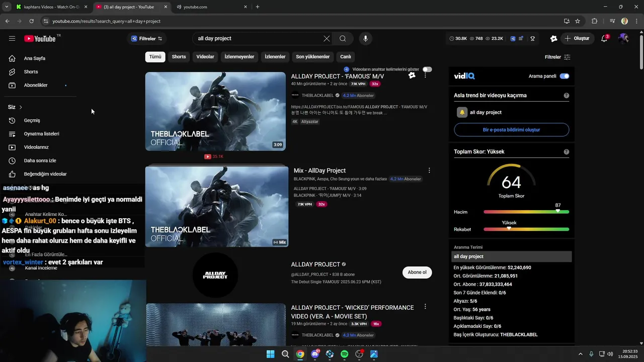Open more options for the WICKED performance video
The width and height of the screenshot is (644, 362).
click(x=425, y=307)
